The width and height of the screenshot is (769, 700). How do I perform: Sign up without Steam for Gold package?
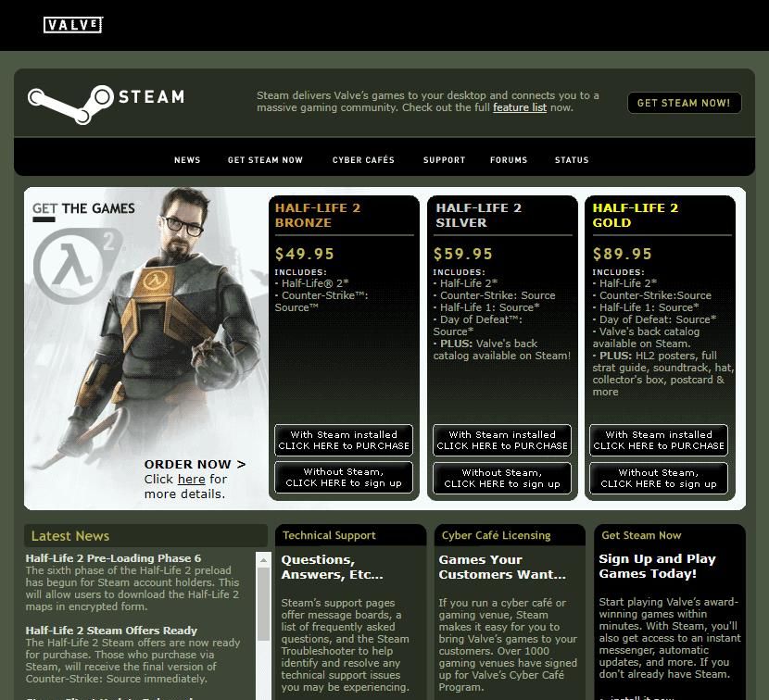tap(659, 478)
